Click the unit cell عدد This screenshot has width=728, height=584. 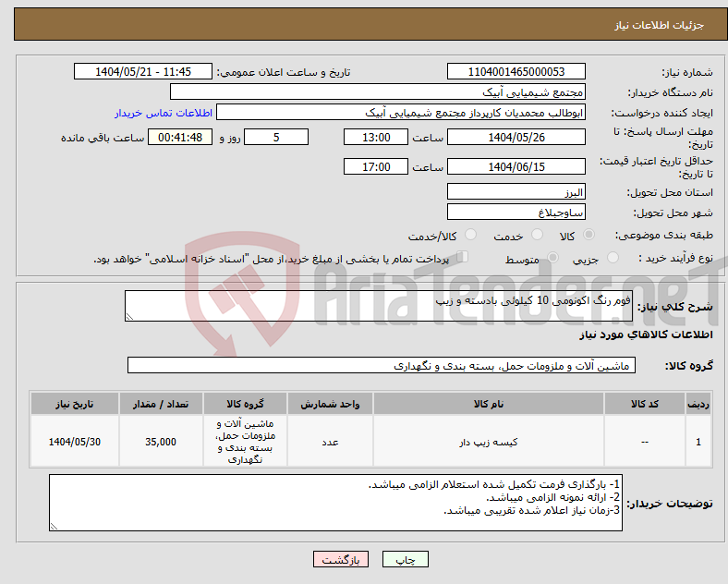point(330,442)
